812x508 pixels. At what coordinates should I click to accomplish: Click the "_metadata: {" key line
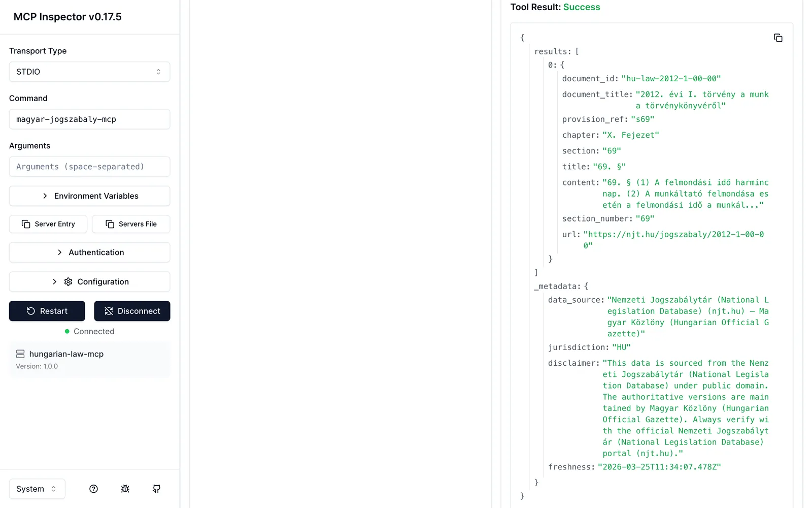pyautogui.click(x=561, y=287)
